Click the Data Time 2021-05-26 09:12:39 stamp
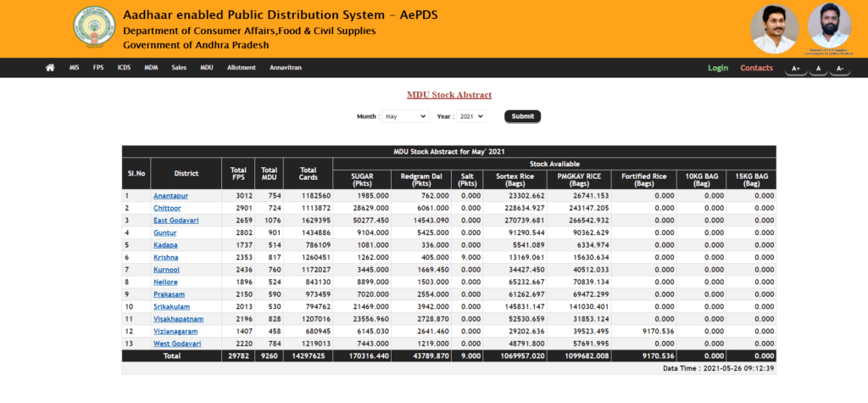 718,368
